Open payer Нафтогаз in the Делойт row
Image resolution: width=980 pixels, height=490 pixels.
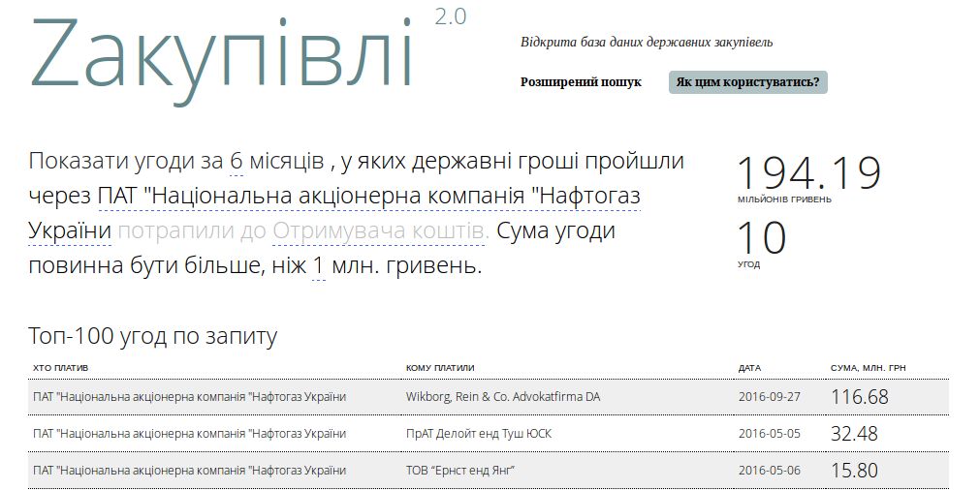[189, 434]
